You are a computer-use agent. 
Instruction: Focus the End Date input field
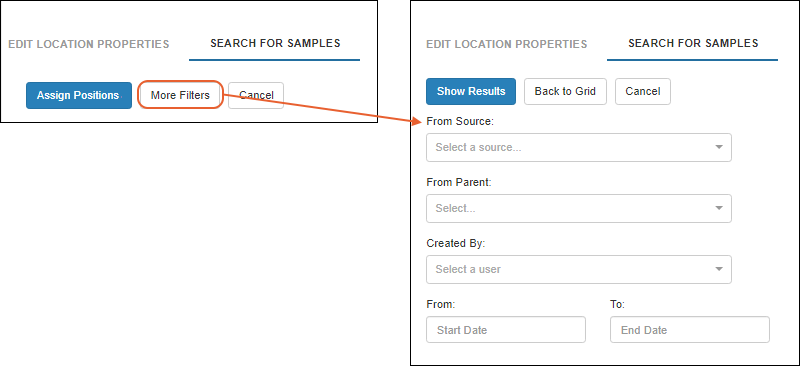690,330
